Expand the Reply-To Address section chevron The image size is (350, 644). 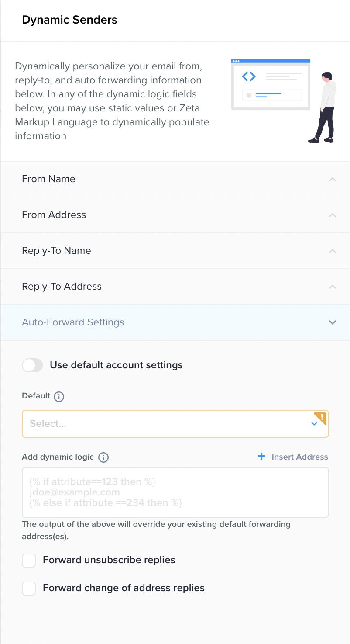point(333,287)
